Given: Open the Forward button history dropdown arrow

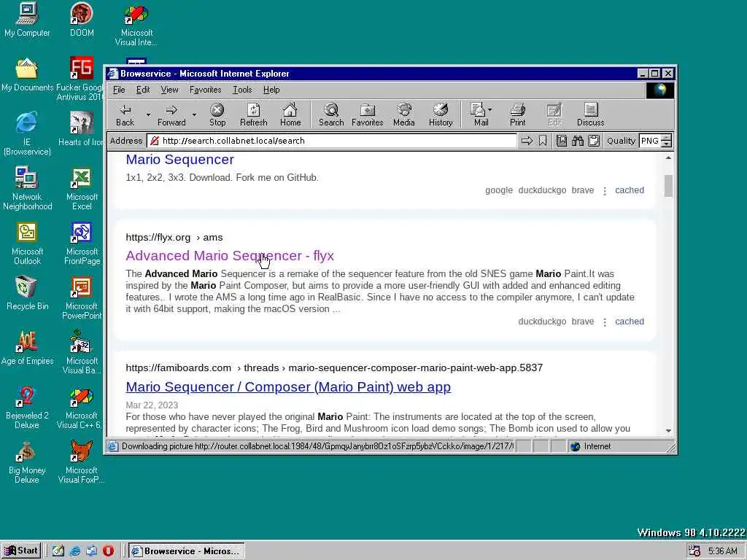Looking at the screenshot, I should 194,114.
